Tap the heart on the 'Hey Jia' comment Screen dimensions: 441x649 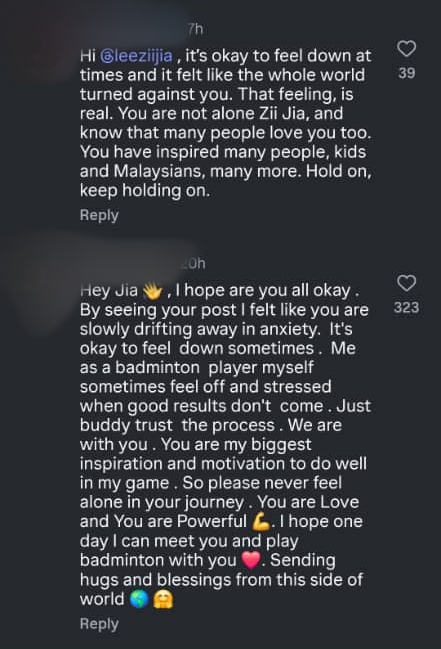(406, 283)
